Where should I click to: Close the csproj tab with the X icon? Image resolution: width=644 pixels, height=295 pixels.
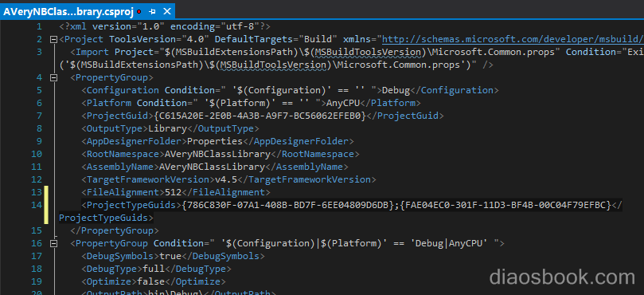click(166, 11)
